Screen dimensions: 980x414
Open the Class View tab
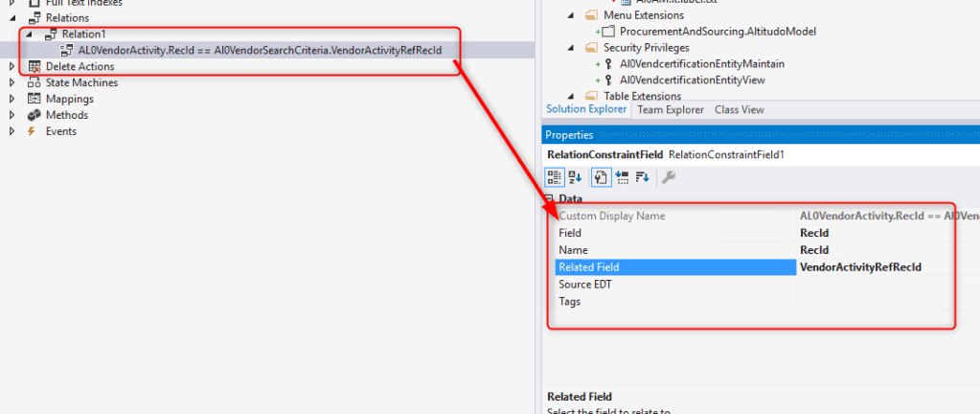tap(739, 110)
